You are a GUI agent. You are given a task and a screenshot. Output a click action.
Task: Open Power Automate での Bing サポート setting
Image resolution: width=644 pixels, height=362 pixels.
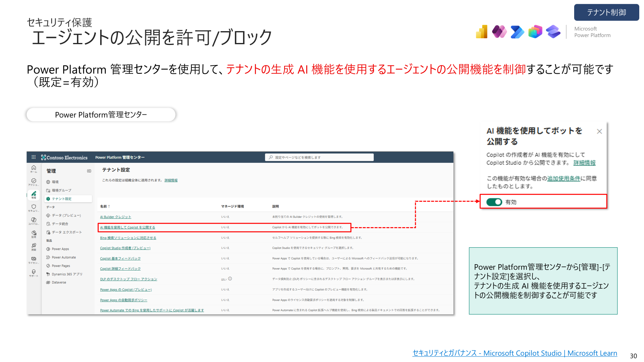(x=152, y=310)
